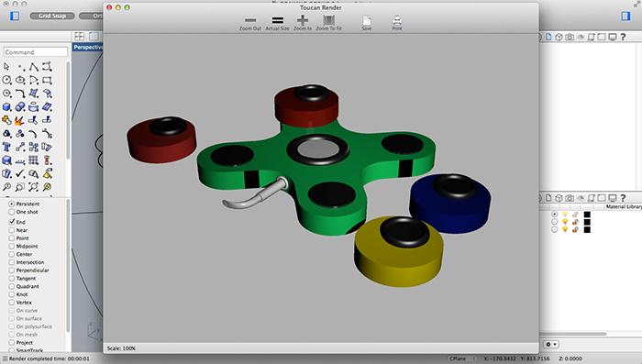Switch to the Perspective viewport tab
The width and height of the screenshot is (642, 364).
tap(88, 47)
